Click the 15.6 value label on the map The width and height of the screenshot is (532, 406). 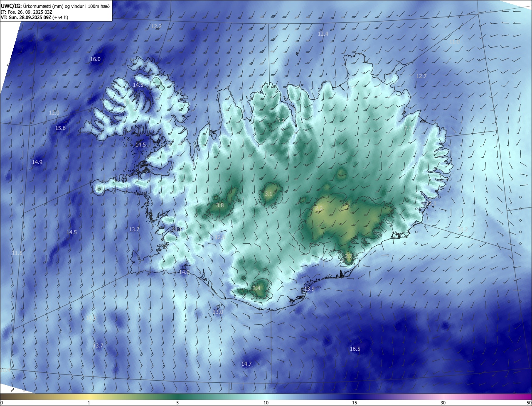[60, 128]
